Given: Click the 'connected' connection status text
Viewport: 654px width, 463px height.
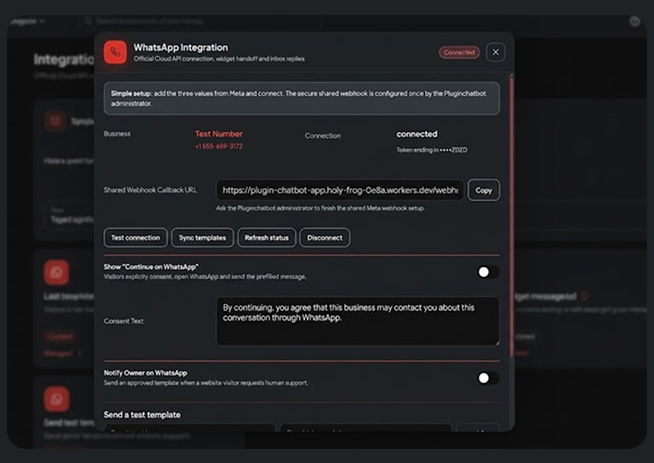Looking at the screenshot, I should click(x=417, y=134).
